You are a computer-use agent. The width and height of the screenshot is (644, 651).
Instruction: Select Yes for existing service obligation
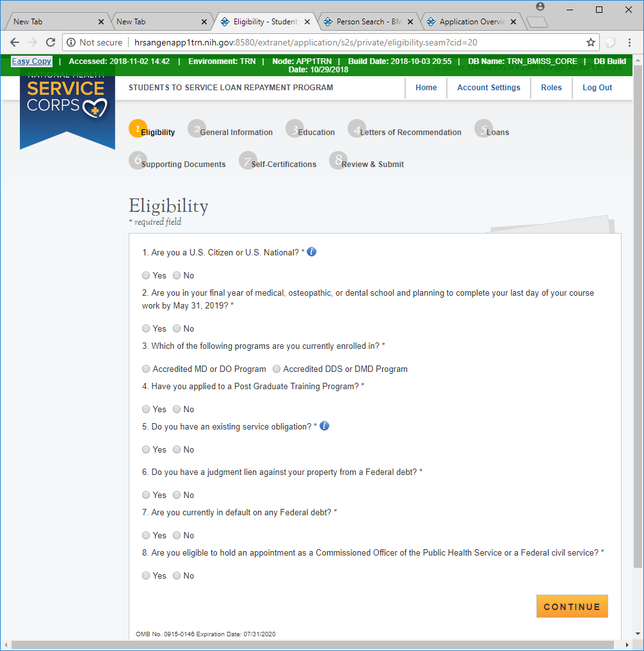click(x=146, y=449)
